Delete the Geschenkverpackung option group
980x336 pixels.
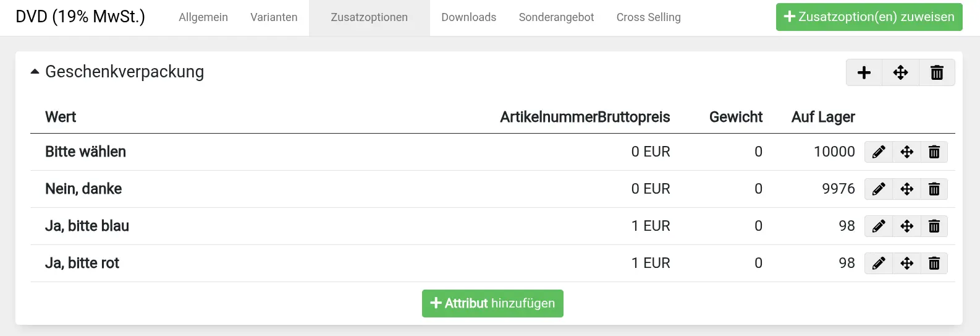[x=937, y=72]
